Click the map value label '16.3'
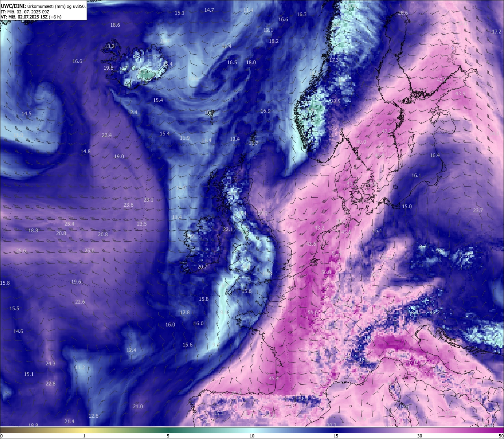504x439 pixels. click(x=302, y=14)
